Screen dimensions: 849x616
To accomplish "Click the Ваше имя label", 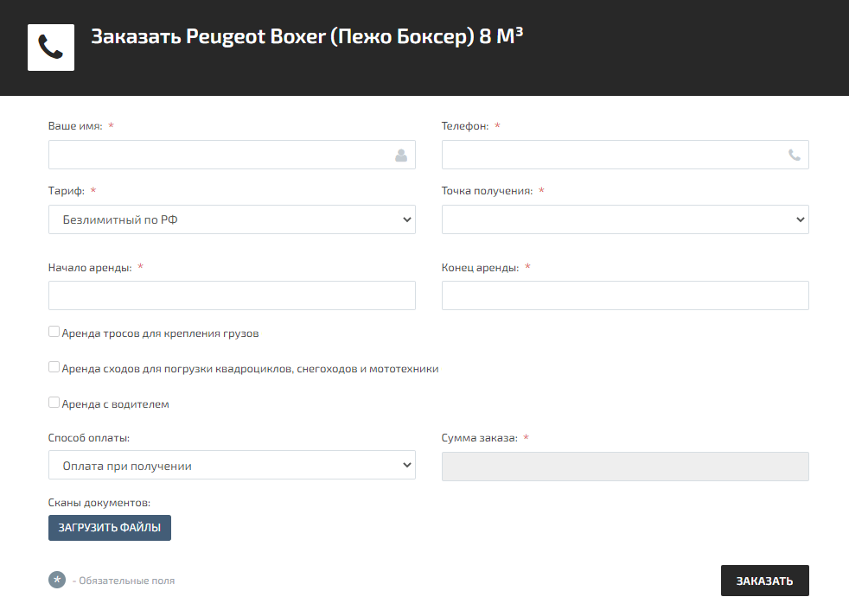I will click(75, 126).
